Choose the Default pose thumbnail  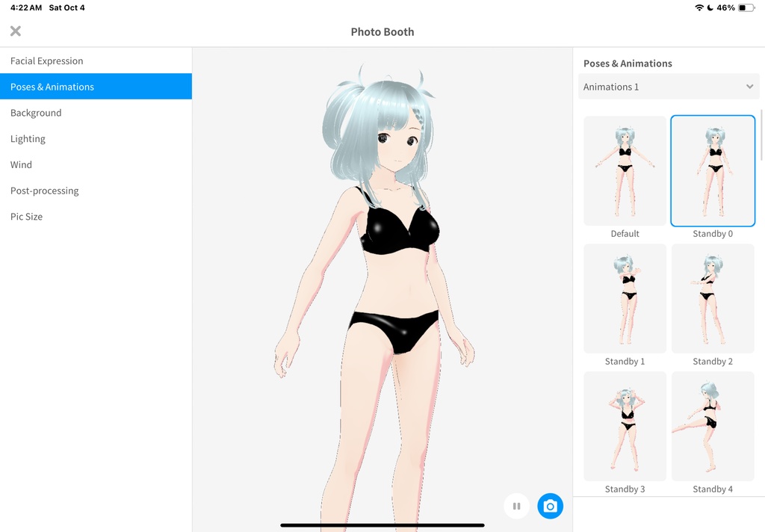point(625,170)
